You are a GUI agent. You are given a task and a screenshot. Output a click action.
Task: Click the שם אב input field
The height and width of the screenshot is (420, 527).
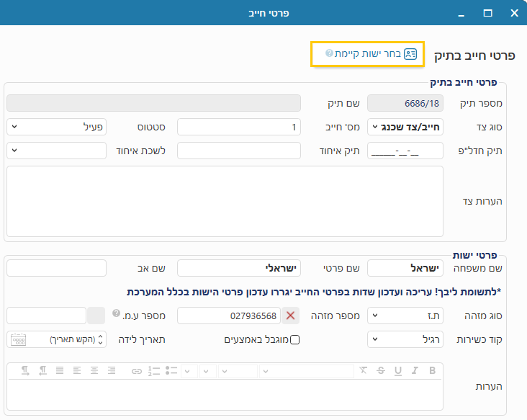click(56, 268)
